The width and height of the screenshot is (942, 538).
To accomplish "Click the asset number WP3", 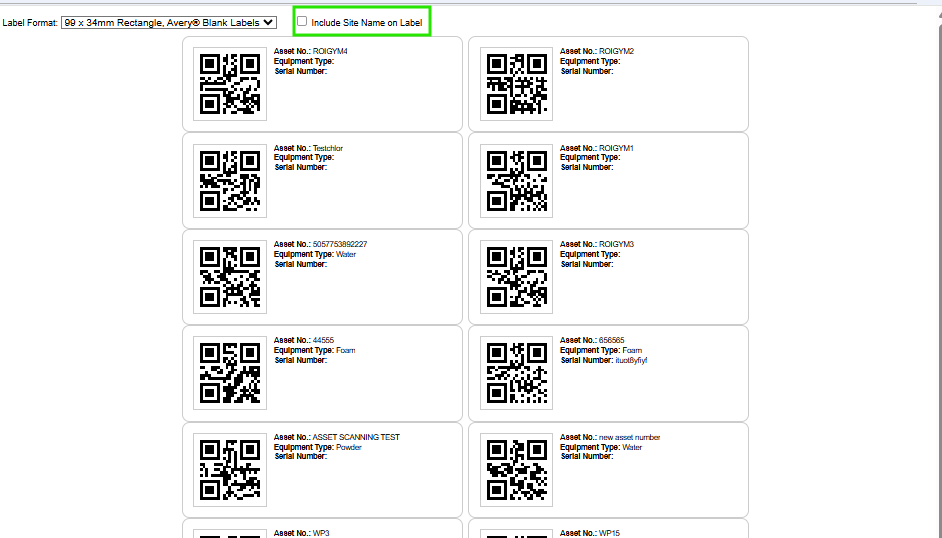I will pos(321,533).
